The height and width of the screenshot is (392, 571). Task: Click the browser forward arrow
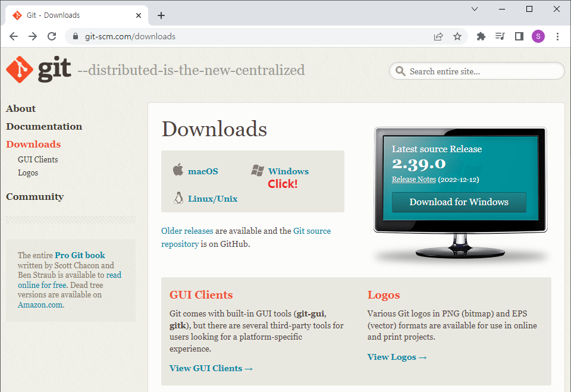coord(33,36)
